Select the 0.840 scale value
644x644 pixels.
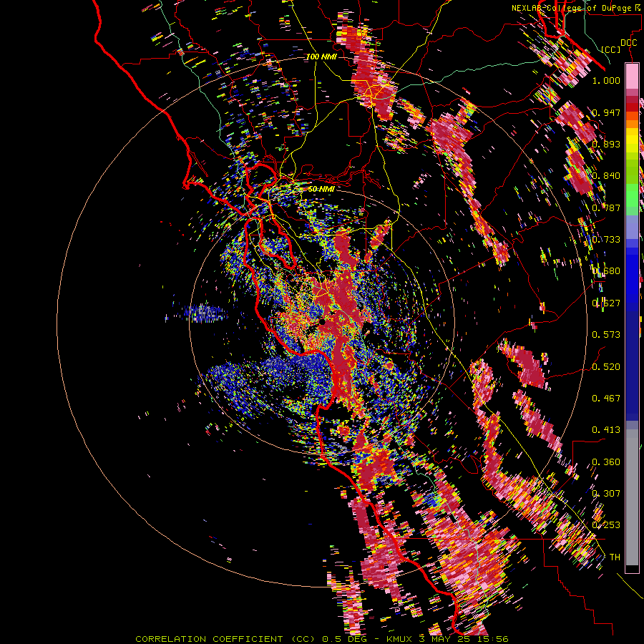point(606,176)
